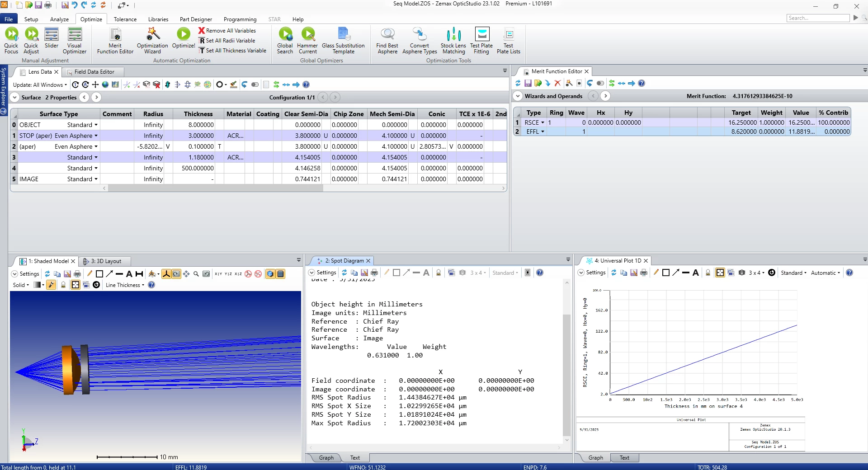
Task: Open Find Best Asphere tool
Action: 387,41
